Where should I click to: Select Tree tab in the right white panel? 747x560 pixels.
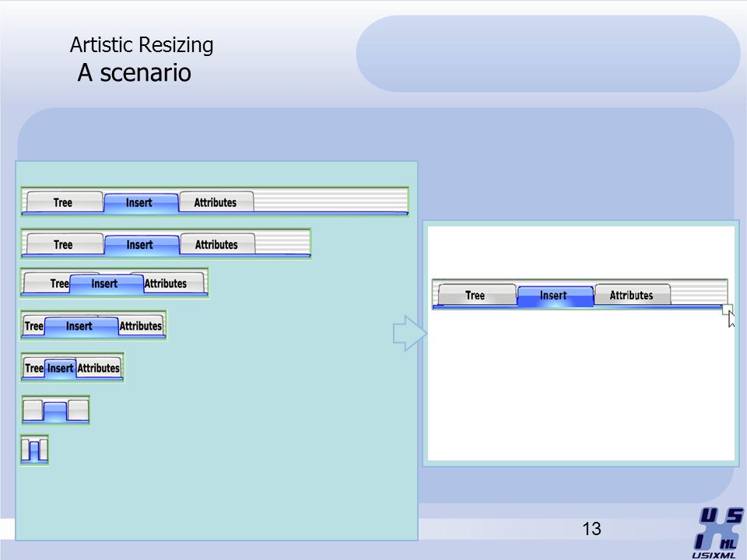point(477,296)
